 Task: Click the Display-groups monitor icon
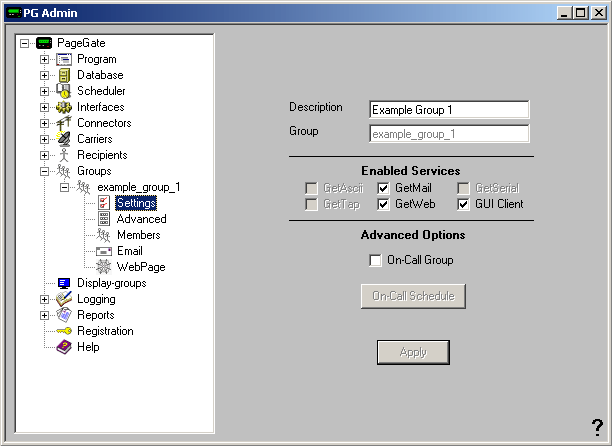(64, 283)
